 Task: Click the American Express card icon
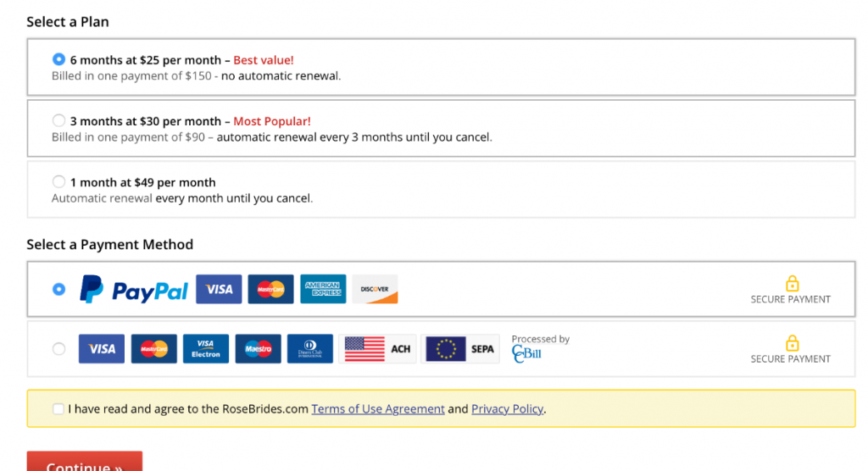[323, 289]
